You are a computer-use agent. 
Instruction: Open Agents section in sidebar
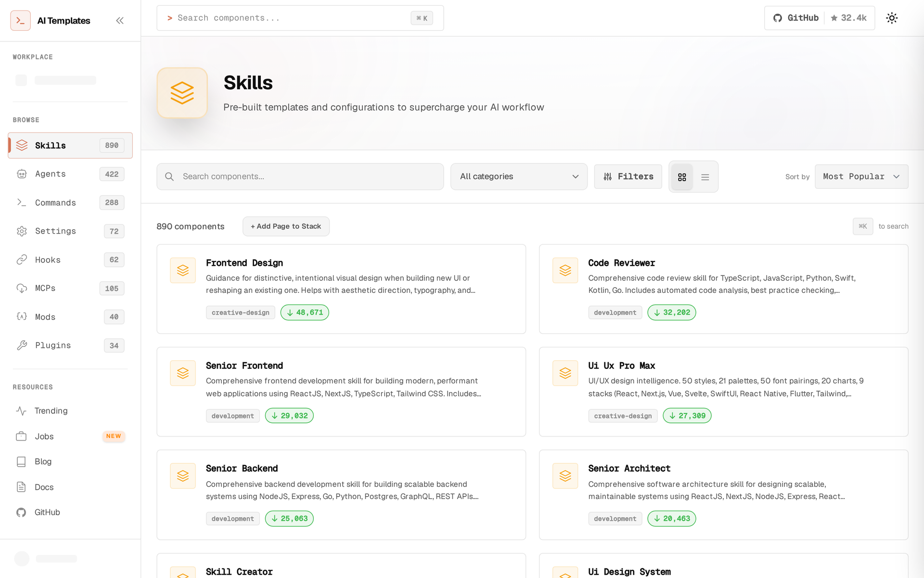(x=70, y=174)
